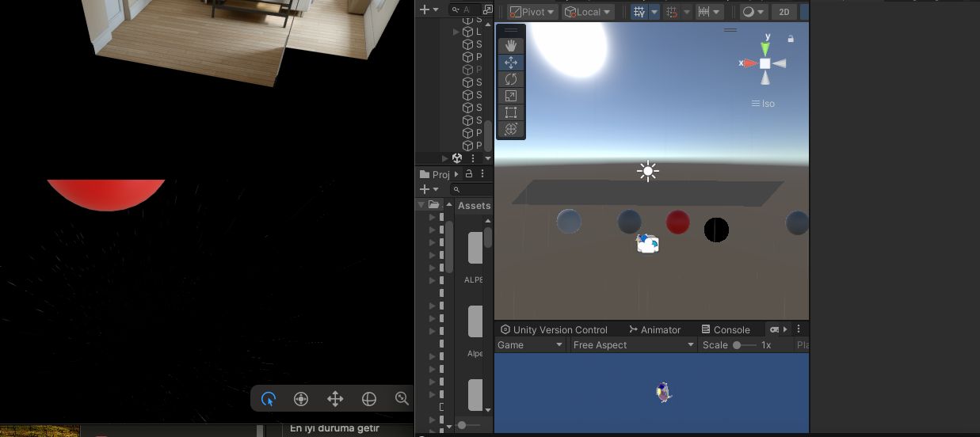The width and height of the screenshot is (980, 437).
Task: Toggle 2D scene view mode
Action: (x=784, y=12)
